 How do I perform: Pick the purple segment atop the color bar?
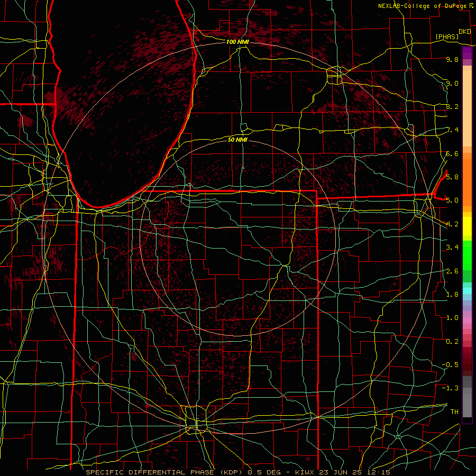tap(467, 53)
